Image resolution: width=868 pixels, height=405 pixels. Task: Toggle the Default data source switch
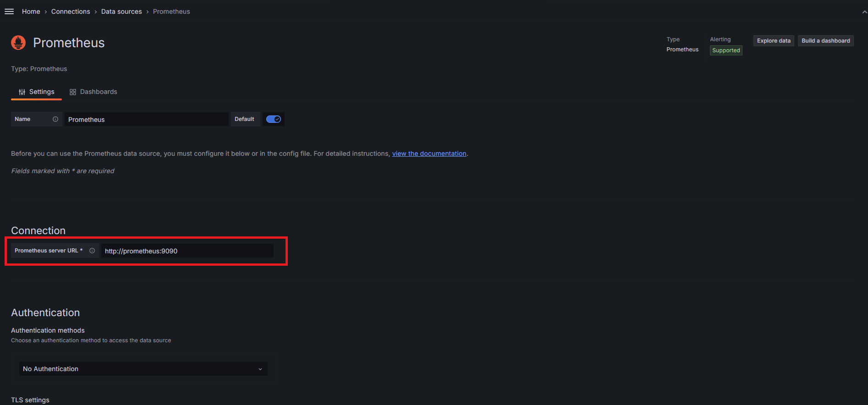pos(274,119)
